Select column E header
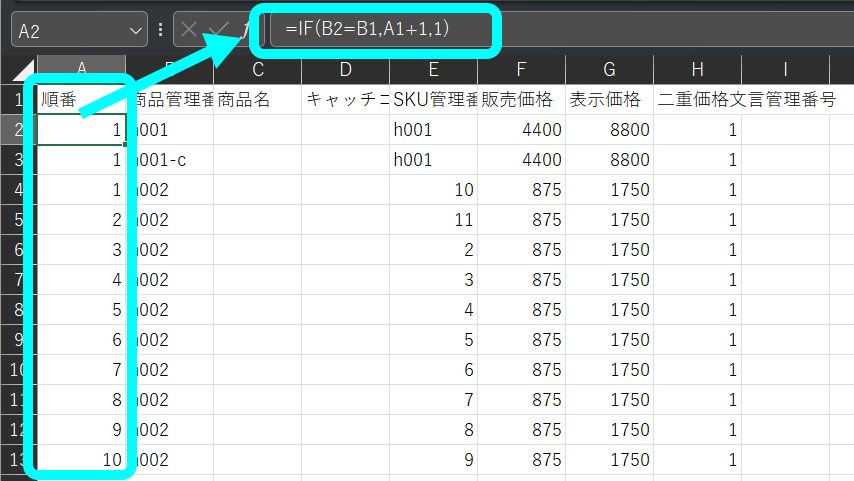The width and height of the screenshot is (854, 481). pos(434,70)
